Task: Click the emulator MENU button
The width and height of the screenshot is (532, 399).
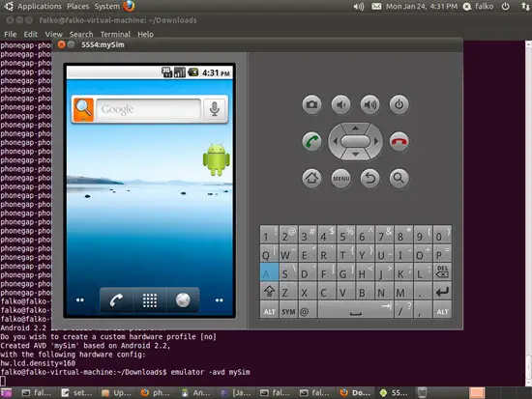Action: pyautogui.click(x=341, y=178)
